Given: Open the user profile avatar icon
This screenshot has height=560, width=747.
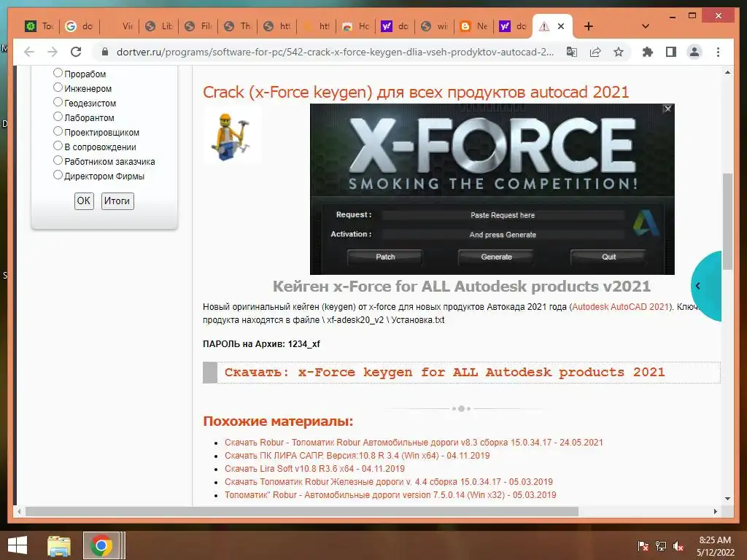Looking at the screenshot, I should pyautogui.click(x=694, y=52).
